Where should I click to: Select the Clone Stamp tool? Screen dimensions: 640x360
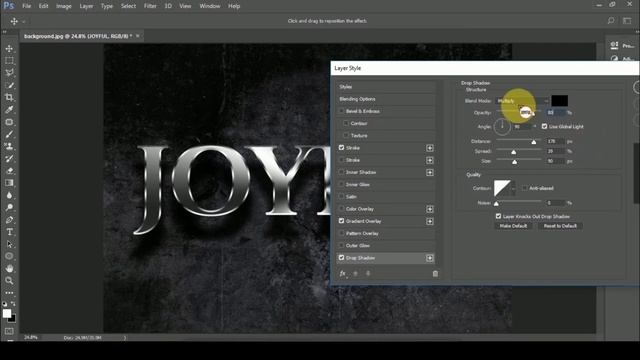[x=9, y=146]
